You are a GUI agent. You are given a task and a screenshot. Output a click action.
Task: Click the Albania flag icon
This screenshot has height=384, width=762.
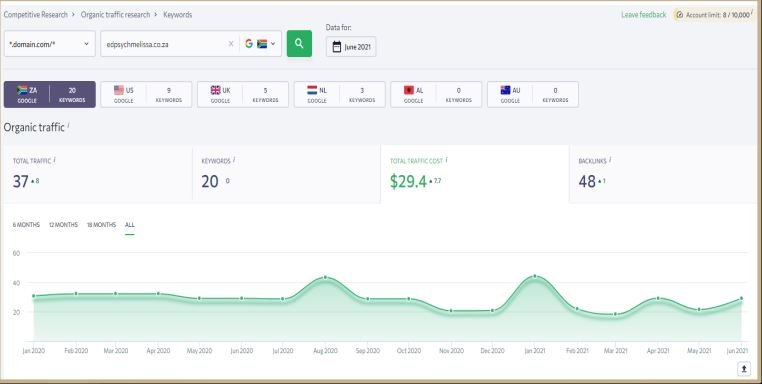(x=409, y=90)
